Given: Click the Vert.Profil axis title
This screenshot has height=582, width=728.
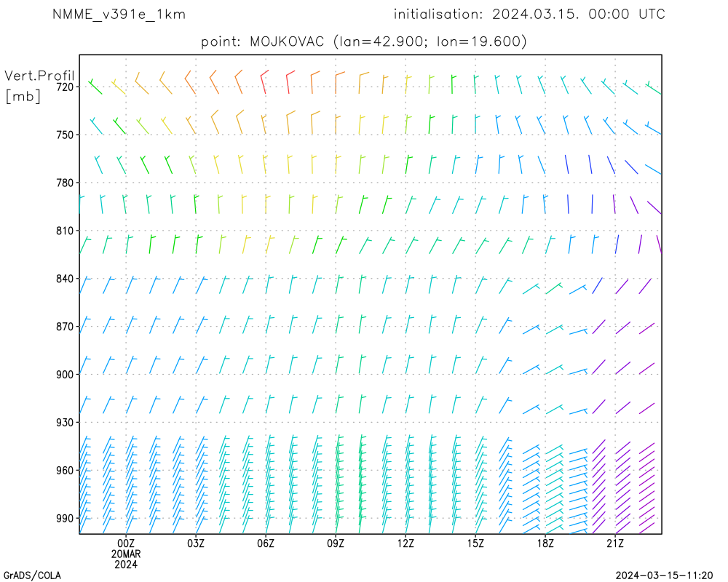Looking at the screenshot, I should pos(39,75).
